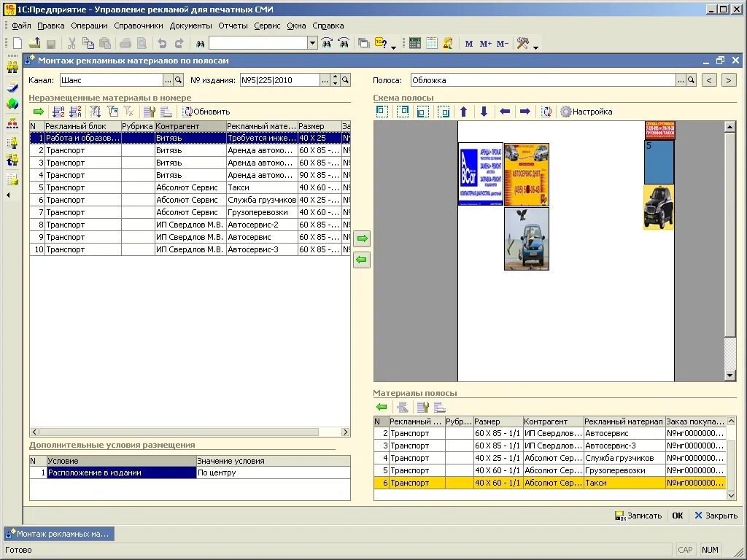Image resolution: width=747 pixels, height=560 pixels.
Task: Click the Cut scissors icon
Action: (x=72, y=43)
